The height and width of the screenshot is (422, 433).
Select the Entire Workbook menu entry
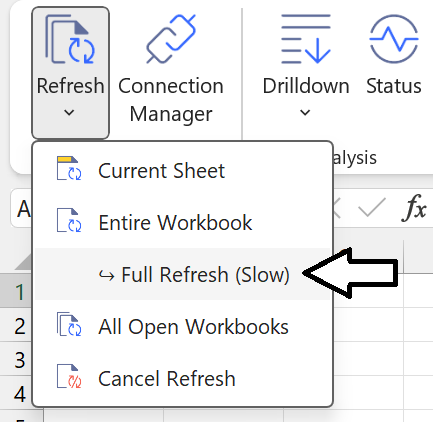click(183, 222)
